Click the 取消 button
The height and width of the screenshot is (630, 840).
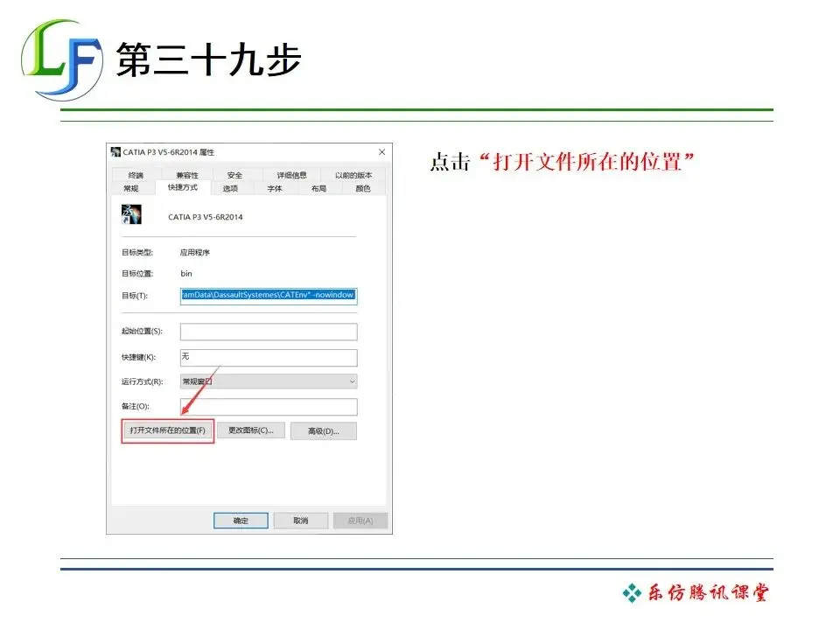(x=300, y=520)
